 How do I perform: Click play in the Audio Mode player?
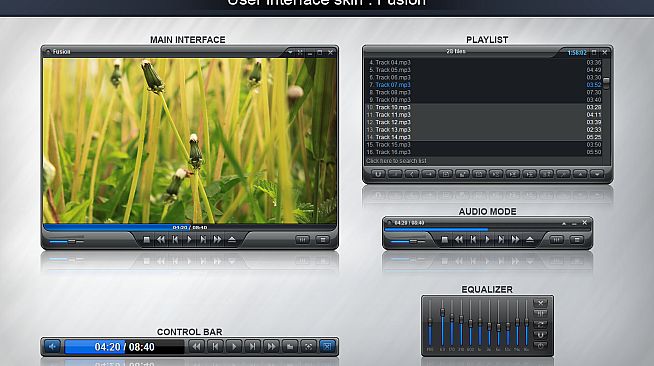[x=487, y=240]
